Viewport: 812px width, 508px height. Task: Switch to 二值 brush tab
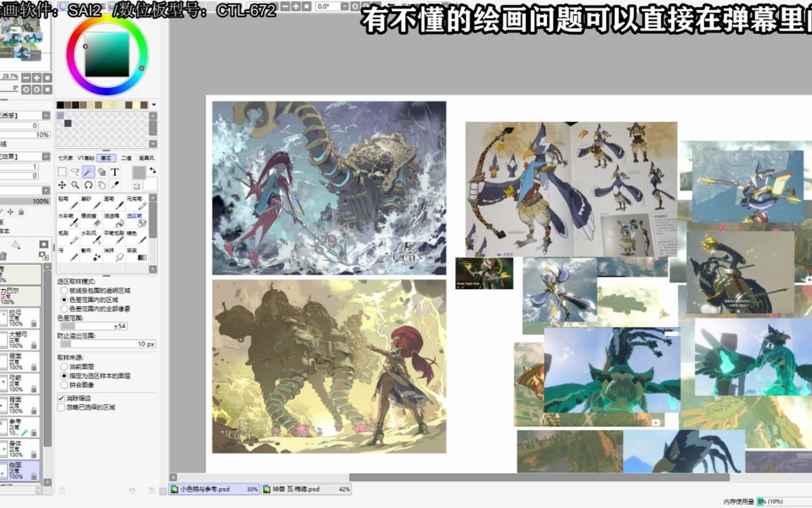pos(126,158)
